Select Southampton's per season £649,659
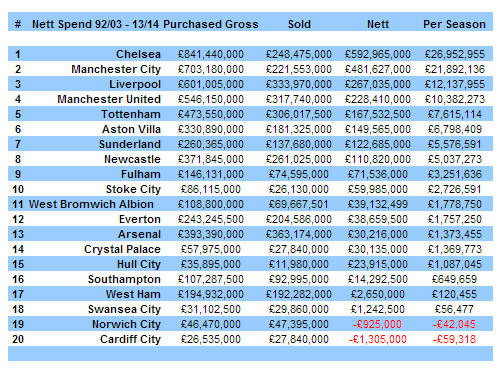 454,279
